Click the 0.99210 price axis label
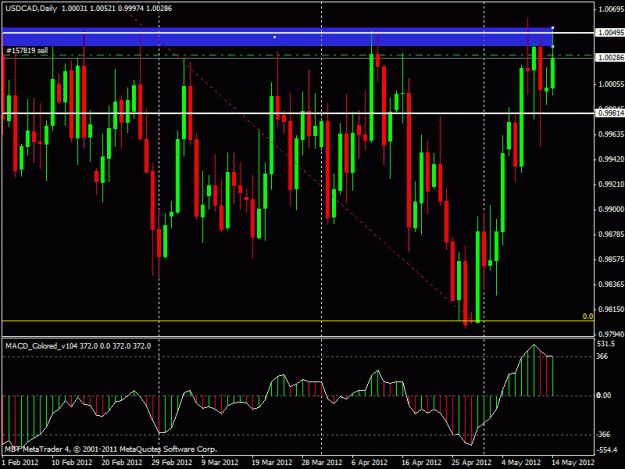The width and height of the screenshot is (625, 469). 611,184
